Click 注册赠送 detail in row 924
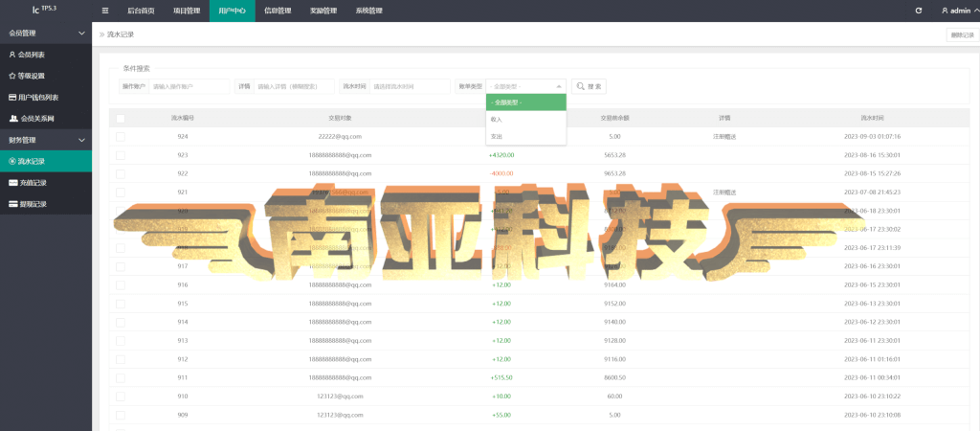 (x=724, y=136)
